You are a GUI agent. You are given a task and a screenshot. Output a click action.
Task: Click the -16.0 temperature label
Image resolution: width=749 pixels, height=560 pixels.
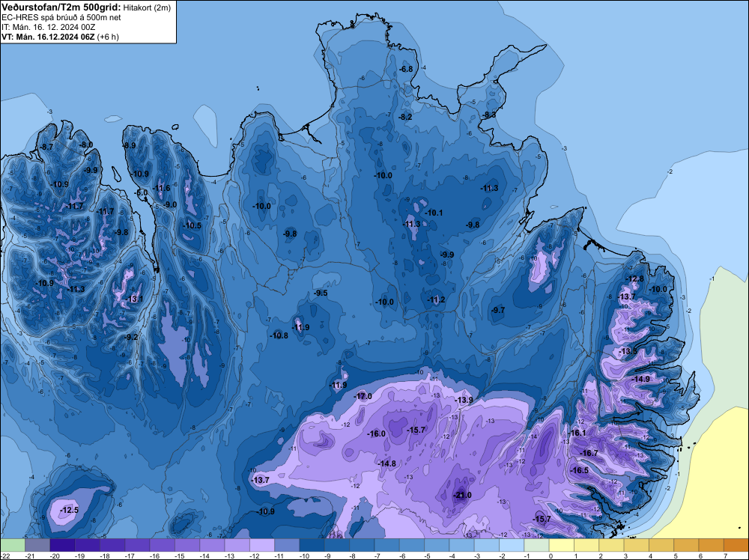point(377,433)
